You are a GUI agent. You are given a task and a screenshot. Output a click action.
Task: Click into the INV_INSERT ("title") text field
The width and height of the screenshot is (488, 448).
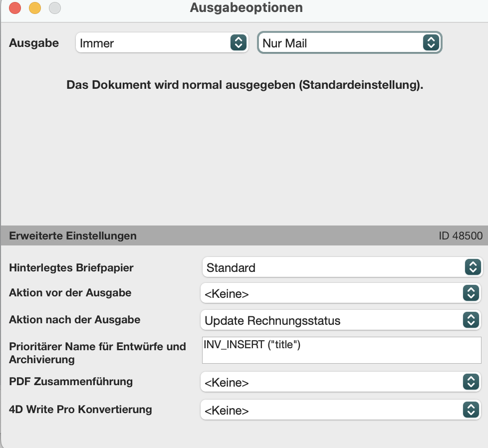click(x=341, y=350)
